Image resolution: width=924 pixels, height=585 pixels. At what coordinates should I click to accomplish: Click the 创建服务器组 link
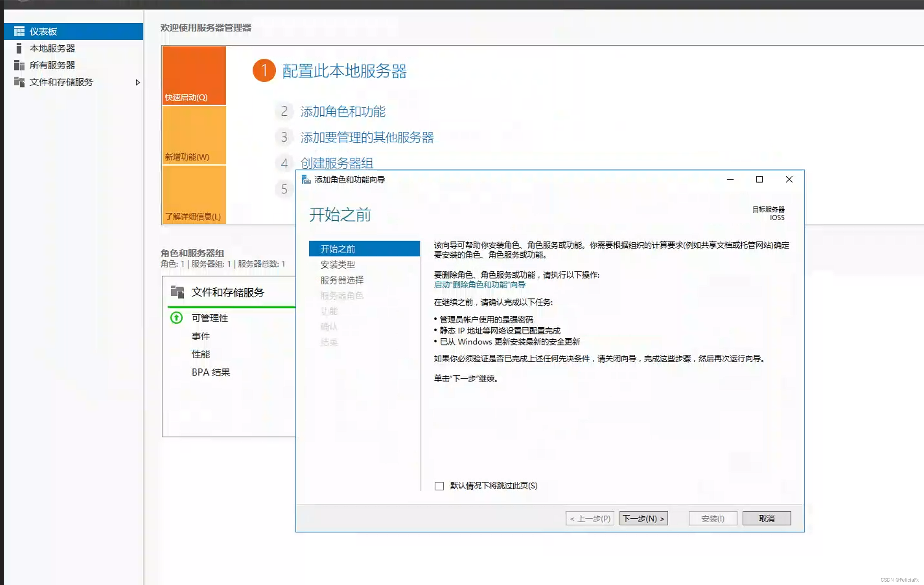(336, 163)
